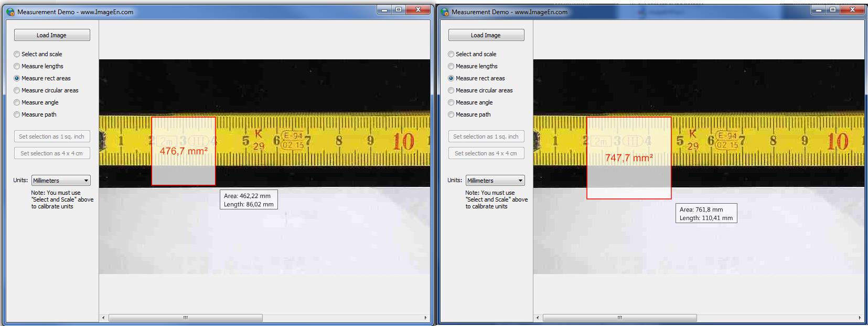
Task: Select 'Measure angle' in left window
Action: click(x=36, y=102)
